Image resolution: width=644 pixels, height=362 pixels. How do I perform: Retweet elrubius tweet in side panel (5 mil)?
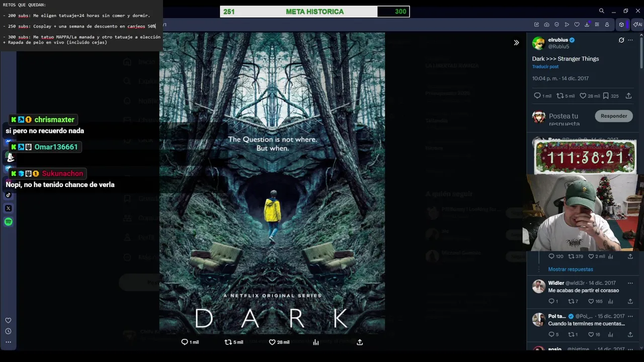coord(566,96)
